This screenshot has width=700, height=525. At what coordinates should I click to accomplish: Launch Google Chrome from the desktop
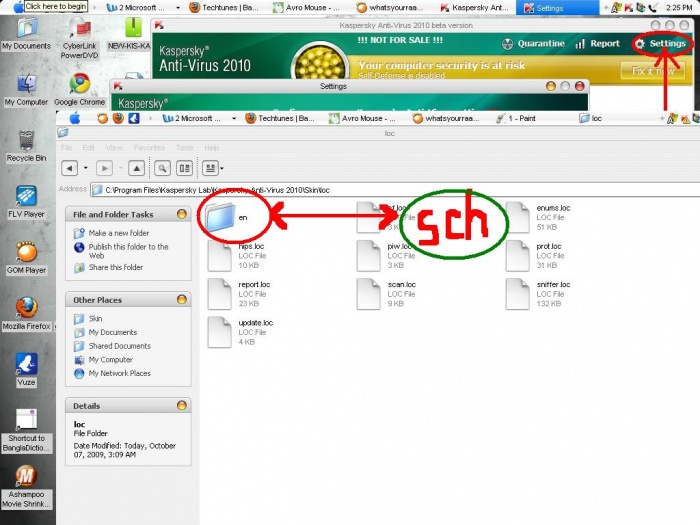point(79,89)
